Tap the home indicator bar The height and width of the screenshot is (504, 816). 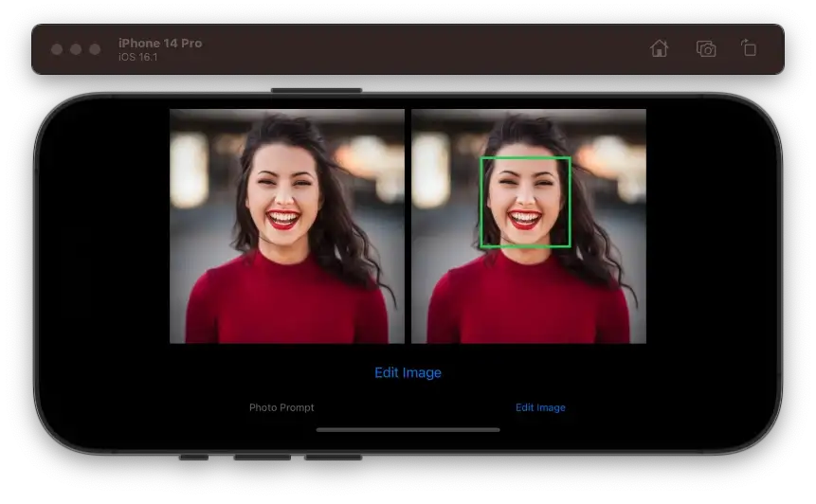408,430
